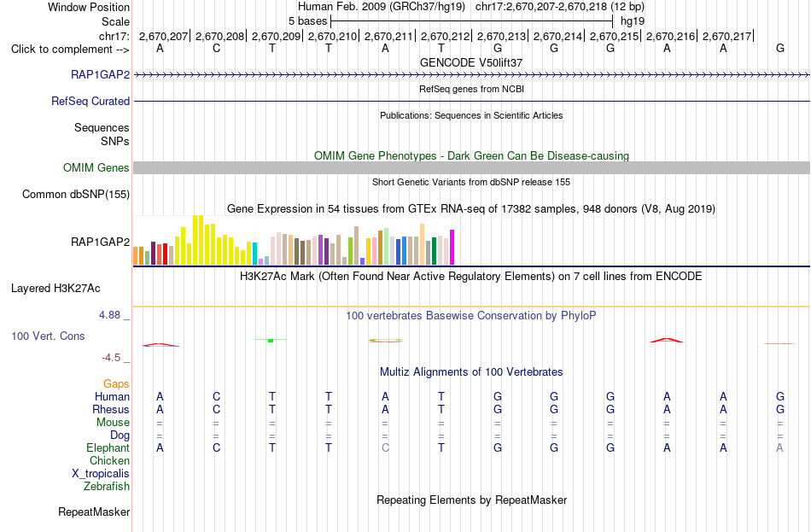Click the first base A in complement row
Image resolution: width=811 pixels, height=532 pixels.
[160, 49]
